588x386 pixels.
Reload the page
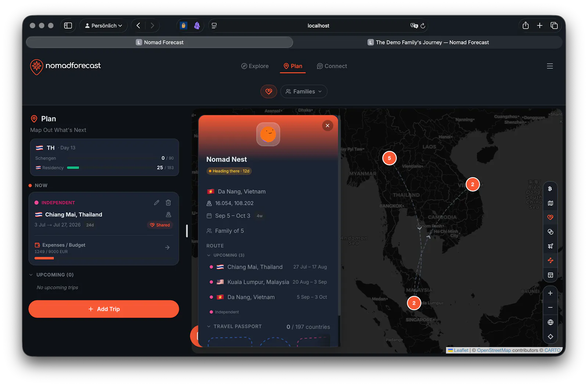point(423,26)
